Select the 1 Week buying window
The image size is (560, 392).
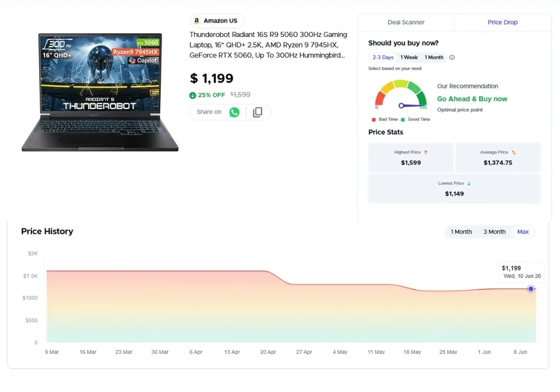(x=409, y=58)
